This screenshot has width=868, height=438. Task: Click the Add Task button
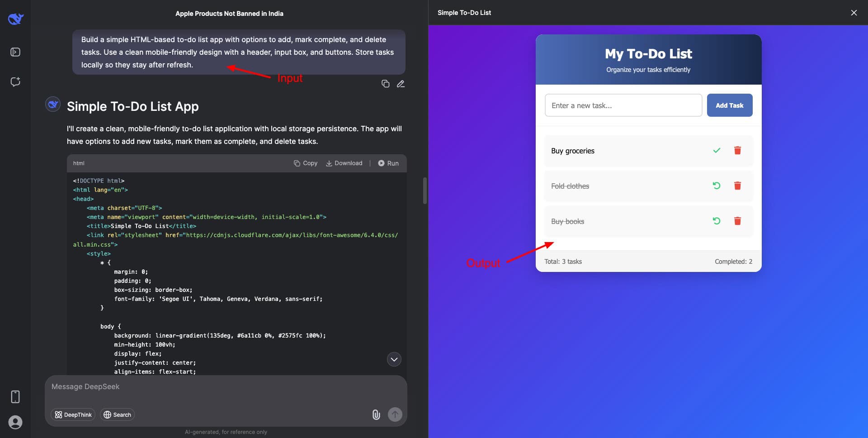pyautogui.click(x=729, y=105)
